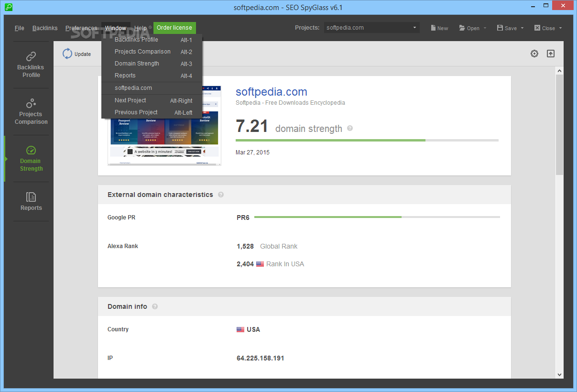Click the export arrow icon in toolbar
Screen dimensions: 577x392
(551, 54)
